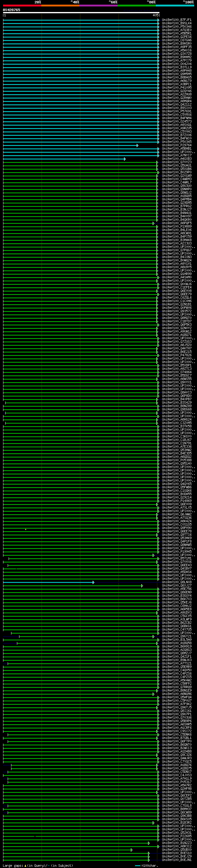Select the UniRef100_Q42112 label
This screenshot has width=197, height=868.
(x=177, y=104)
